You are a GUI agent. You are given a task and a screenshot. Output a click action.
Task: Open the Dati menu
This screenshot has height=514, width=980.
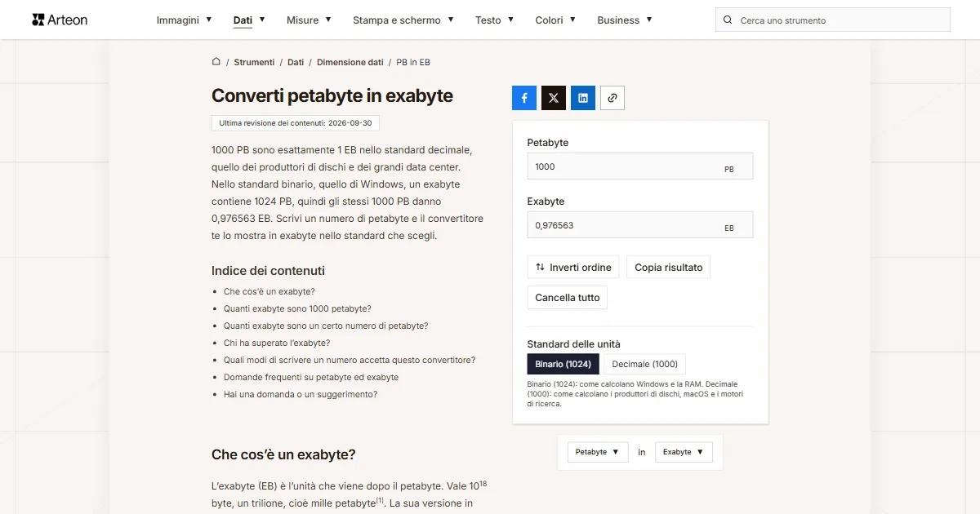point(249,20)
